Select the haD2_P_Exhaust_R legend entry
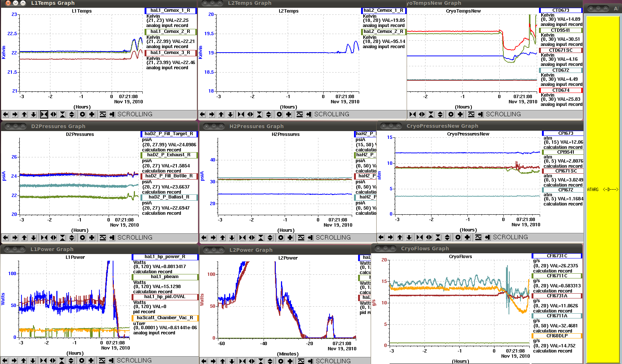This screenshot has height=364, width=622. pos(169,155)
